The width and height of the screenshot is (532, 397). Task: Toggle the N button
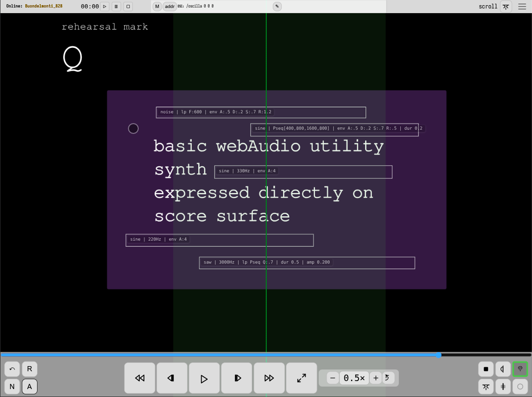12,387
